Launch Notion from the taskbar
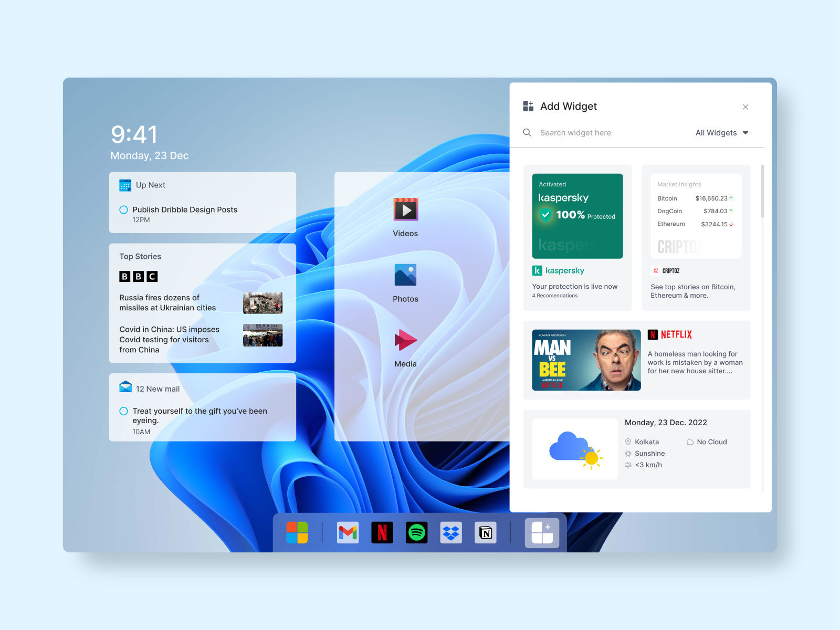 [486, 532]
